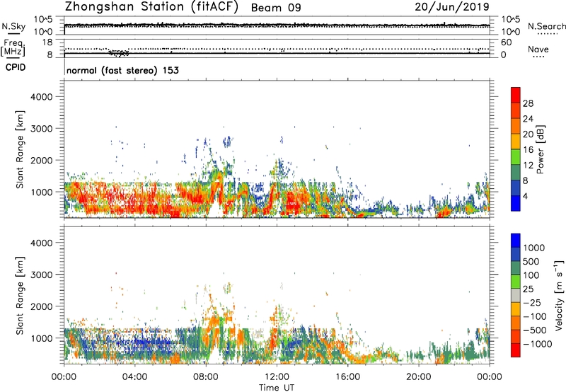Click the solid line sample under N.Sky
The width and height of the screenshot is (566, 392).
coord(13,33)
